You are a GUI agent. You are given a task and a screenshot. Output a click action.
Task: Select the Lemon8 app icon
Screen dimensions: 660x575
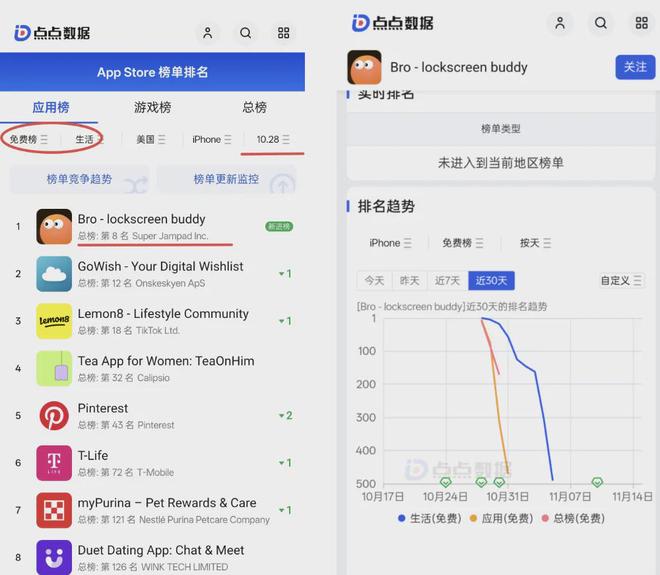[x=54, y=321]
